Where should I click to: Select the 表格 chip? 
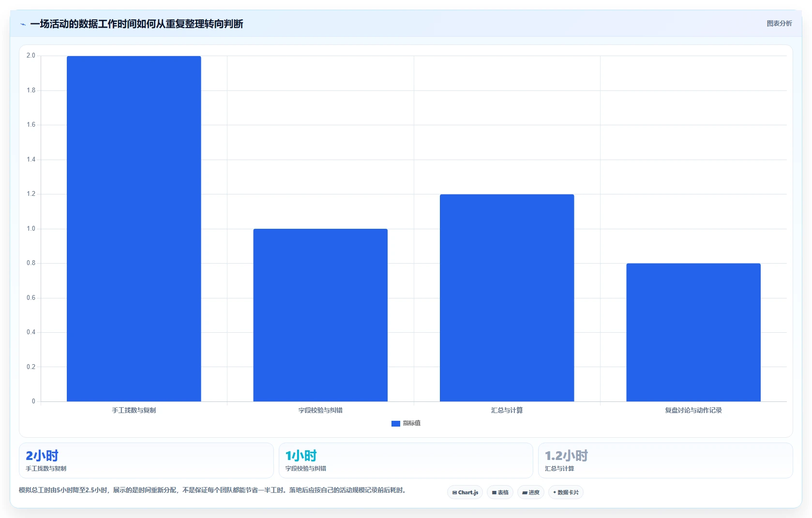coord(500,492)
